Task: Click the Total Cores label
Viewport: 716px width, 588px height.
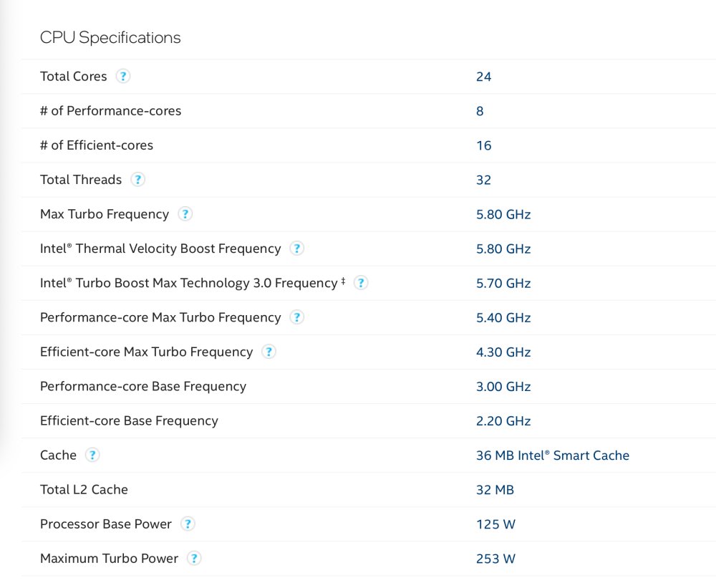Action: [x=74, y=77]
